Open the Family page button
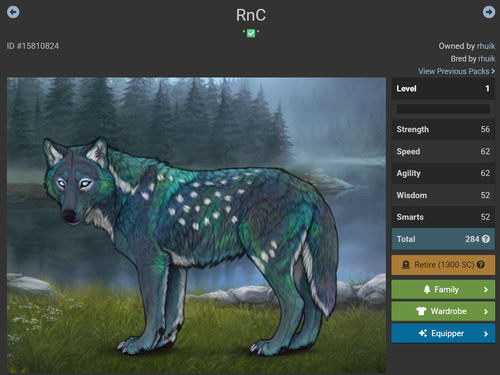This screenshot has height=375, width=500. click(x=443, y=289)
